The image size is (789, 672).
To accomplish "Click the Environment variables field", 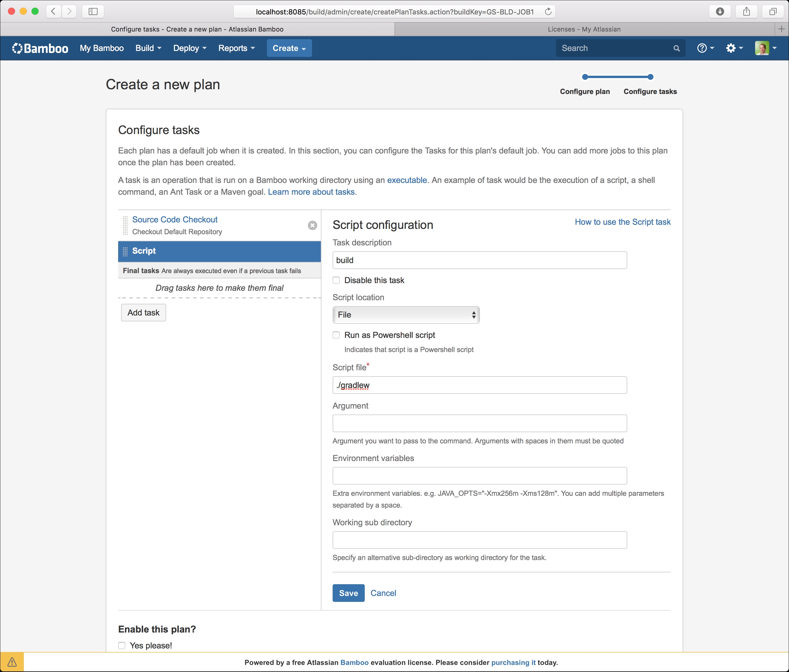I will click(x=479, y=475).
